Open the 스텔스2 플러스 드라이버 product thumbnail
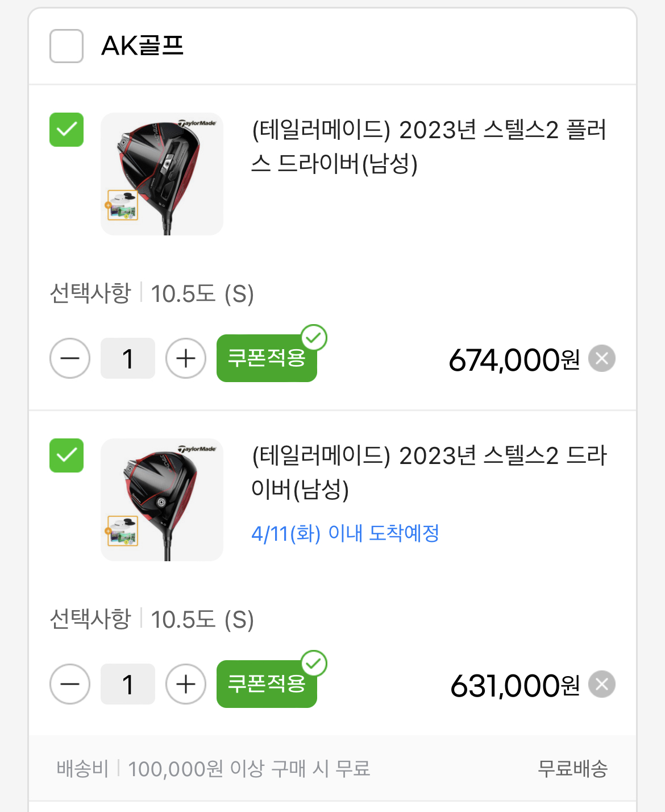 [162, 174]
